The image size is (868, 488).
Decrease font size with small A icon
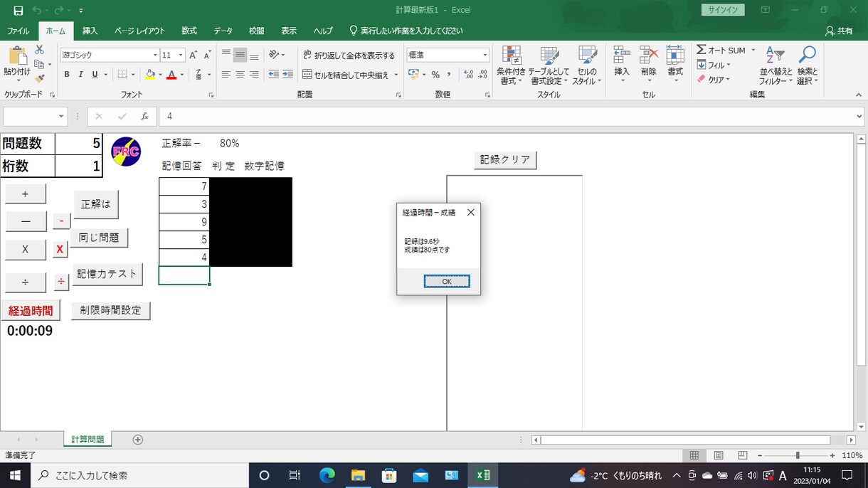(x=207, y=55)
